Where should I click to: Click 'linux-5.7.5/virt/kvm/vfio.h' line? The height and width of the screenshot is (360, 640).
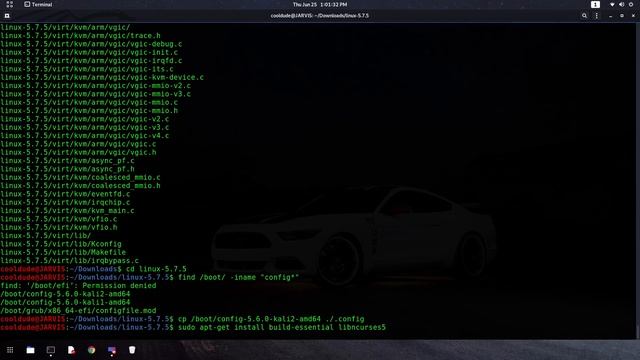[58, 227]
